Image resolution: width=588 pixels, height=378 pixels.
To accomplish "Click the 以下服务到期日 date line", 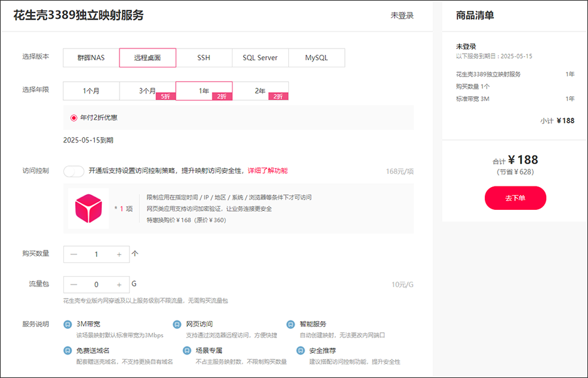I will [494, 56].
